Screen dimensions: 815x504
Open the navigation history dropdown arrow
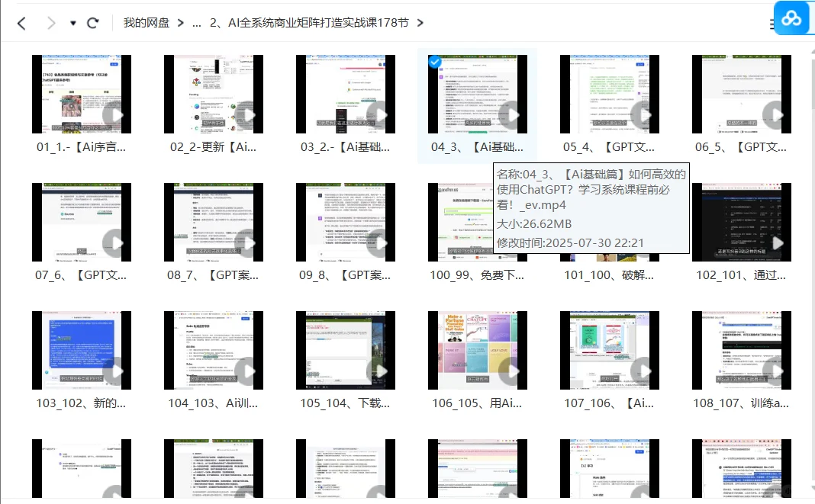[x=72, y=23]
